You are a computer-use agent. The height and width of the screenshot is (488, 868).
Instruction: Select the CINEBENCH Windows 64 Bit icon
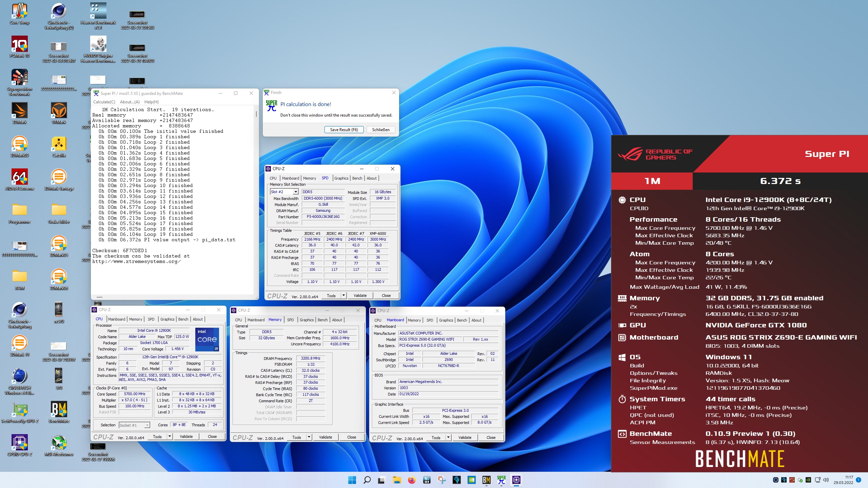[20, 381]
